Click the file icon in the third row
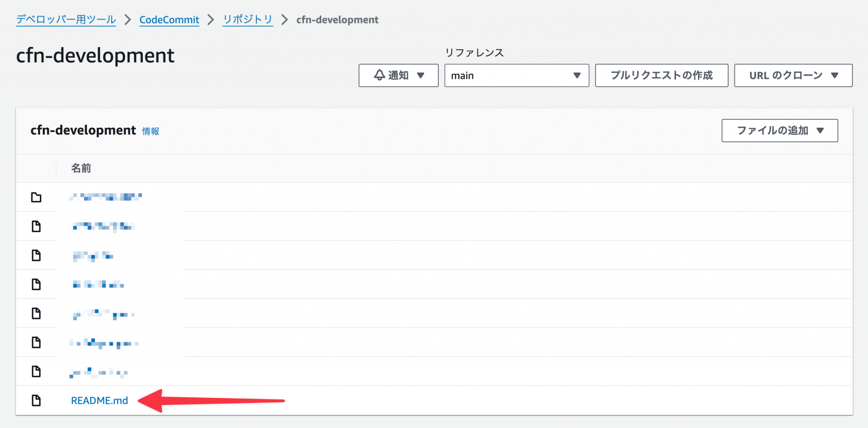Viewport: 868px width, 428px height. [37, 256]
